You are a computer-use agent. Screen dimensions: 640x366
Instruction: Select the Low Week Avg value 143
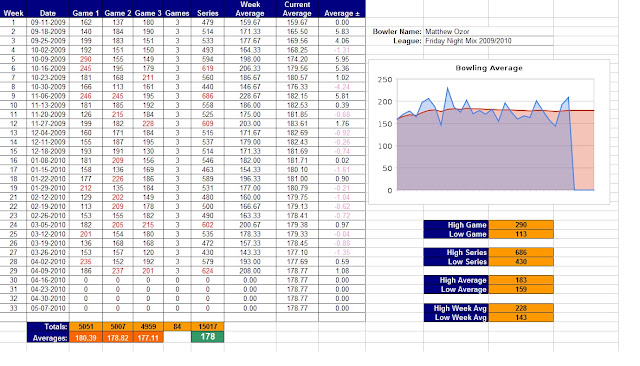pos(521,317)
